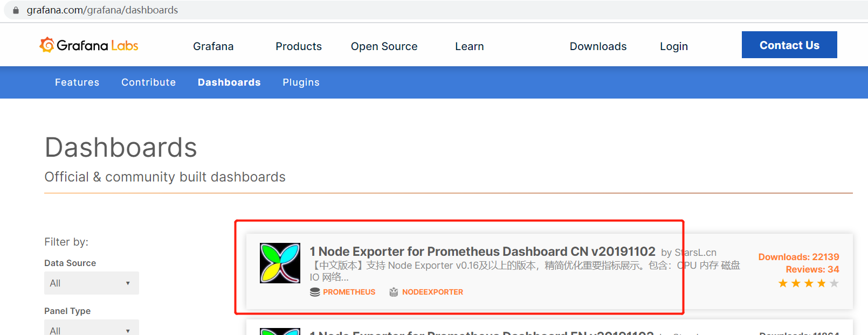Click the browser address bar lock icon
This screenshot has width=868, height=335.
(16, 10)
